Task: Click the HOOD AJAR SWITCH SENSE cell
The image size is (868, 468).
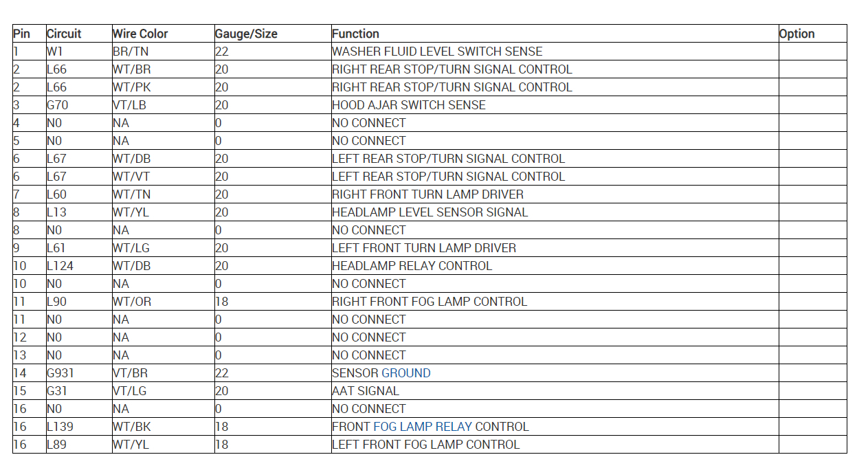Action: point(409,105)
